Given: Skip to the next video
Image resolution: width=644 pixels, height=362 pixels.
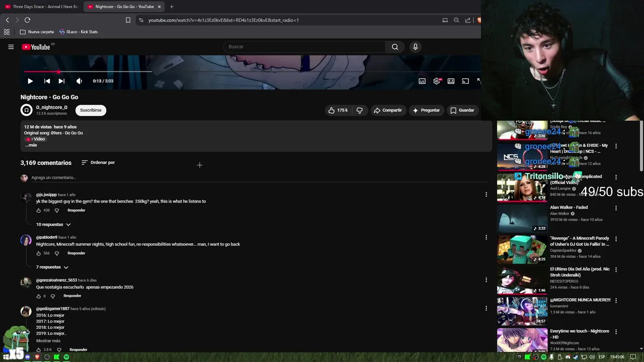Looking at the screenshot, I should 61,81.
